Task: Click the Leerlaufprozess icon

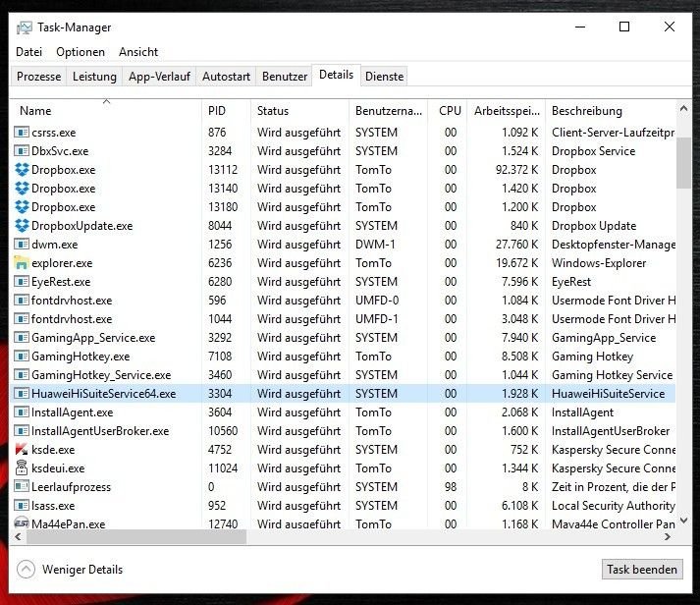Action: coord(22,487)
